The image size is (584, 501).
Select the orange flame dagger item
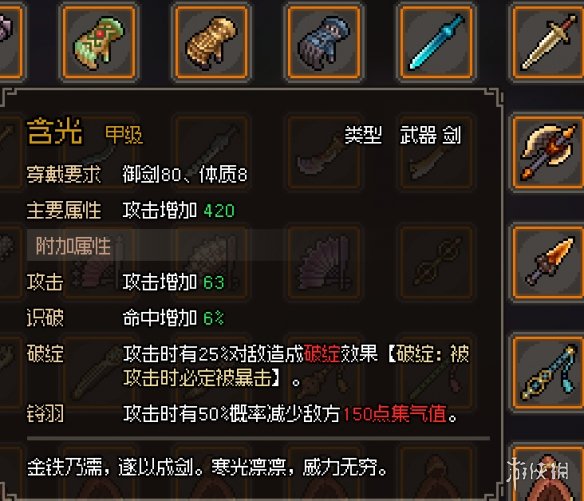click(x=548, y=263)
